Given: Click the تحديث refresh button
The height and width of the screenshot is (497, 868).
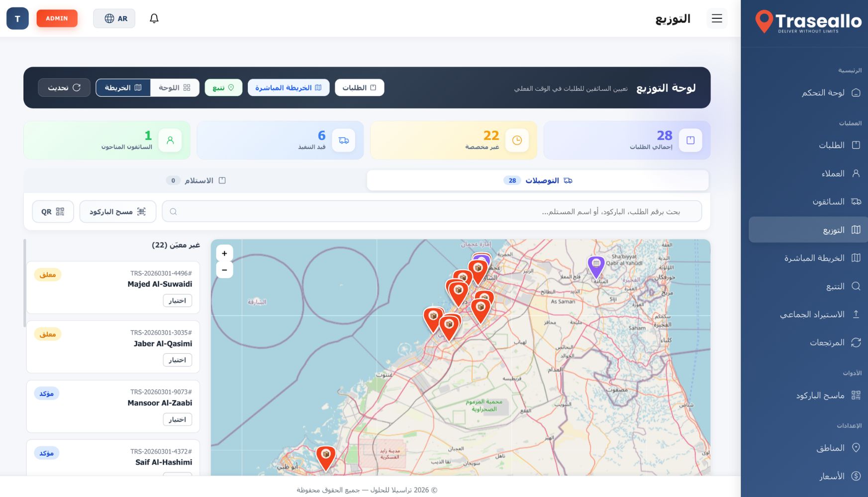Looking at the screenshot, I should pyautogui.click(x=64, y=87).
